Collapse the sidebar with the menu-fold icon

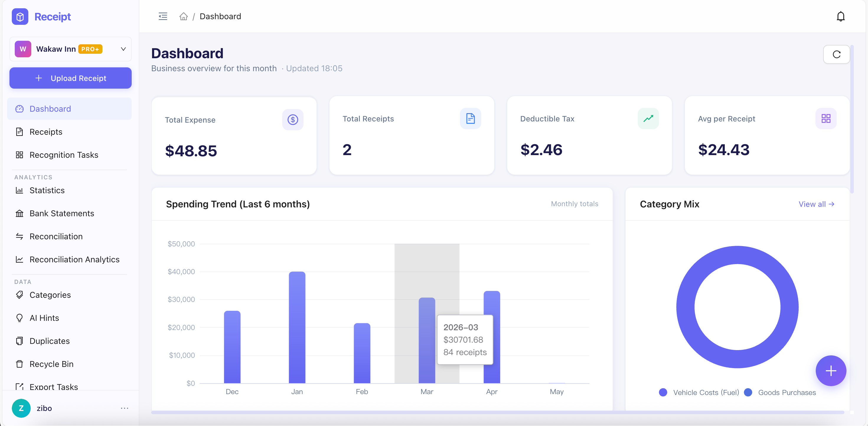[163, 16]
